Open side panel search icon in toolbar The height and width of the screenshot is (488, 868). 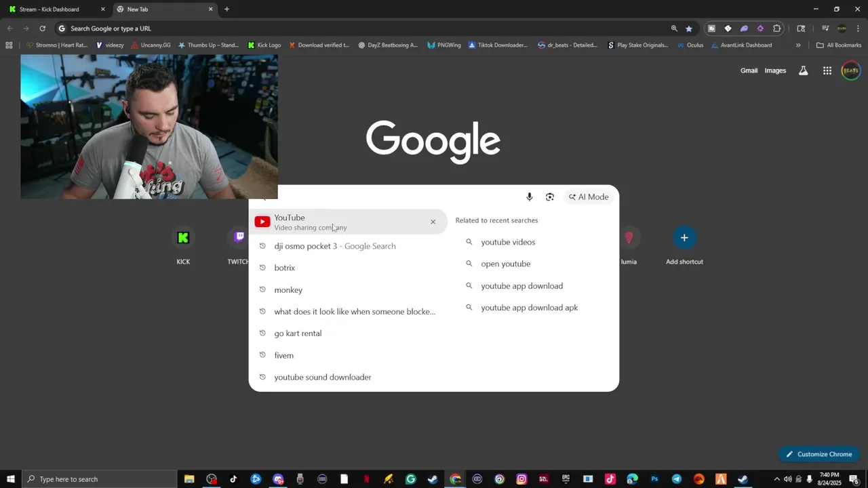click(x=801, y=28)
